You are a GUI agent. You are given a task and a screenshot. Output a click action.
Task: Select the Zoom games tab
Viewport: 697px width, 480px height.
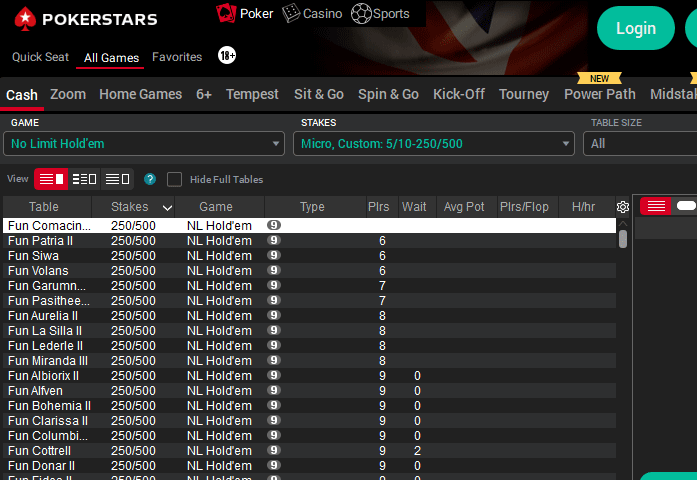click(68, 94)
